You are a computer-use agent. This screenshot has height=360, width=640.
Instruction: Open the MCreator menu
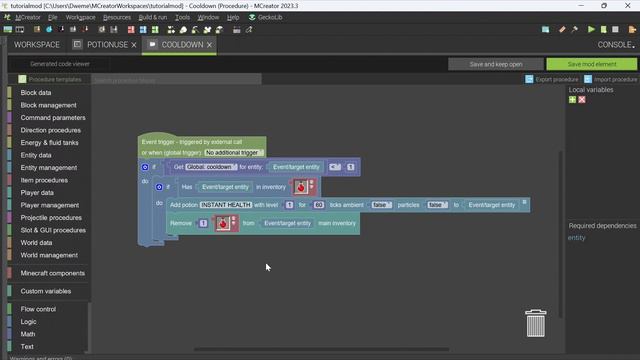pyautogui.click(x=28, y=17)
